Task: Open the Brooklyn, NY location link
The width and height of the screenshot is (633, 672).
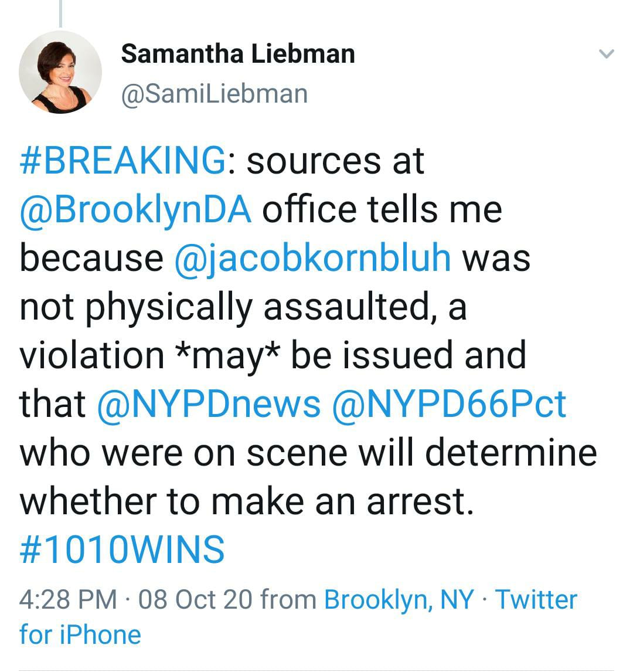Action: pyautogui.click(x=399, y=599)
